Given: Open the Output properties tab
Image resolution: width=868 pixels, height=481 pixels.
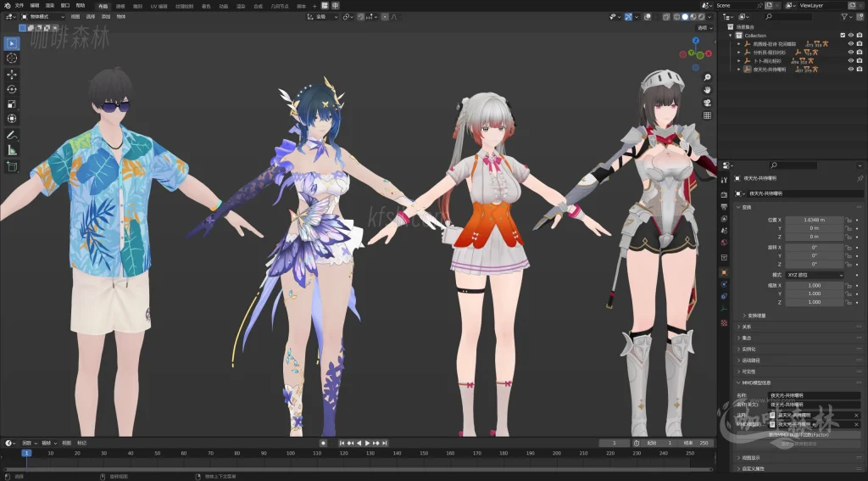Looking at the screenshot, I should (x=724, y=207).
